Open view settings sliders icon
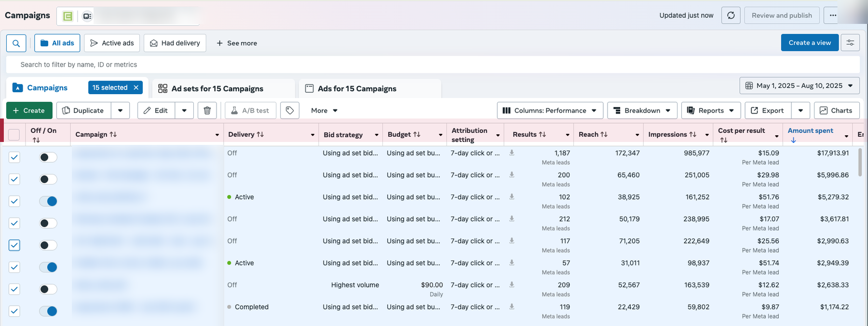Viewport: 868px width, 326px height. (850, 43)
